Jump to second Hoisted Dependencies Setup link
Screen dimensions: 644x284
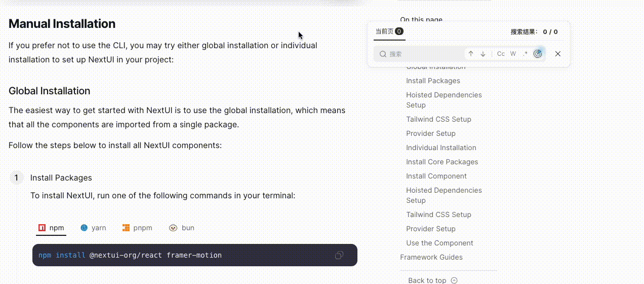click(444, 195)
